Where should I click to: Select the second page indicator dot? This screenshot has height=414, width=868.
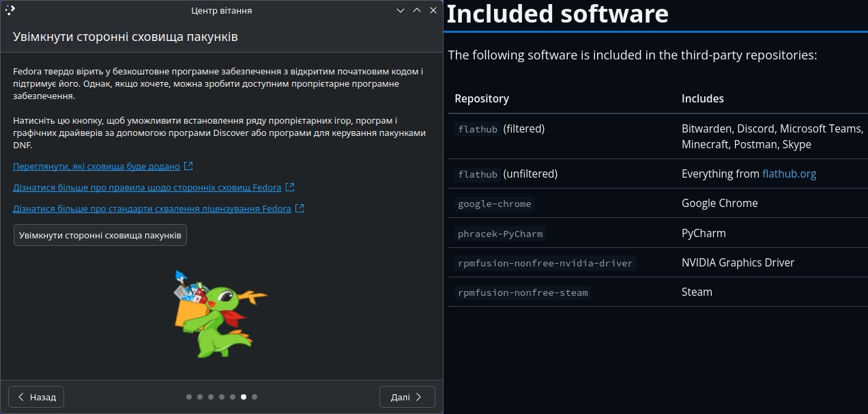coord(200,397)
